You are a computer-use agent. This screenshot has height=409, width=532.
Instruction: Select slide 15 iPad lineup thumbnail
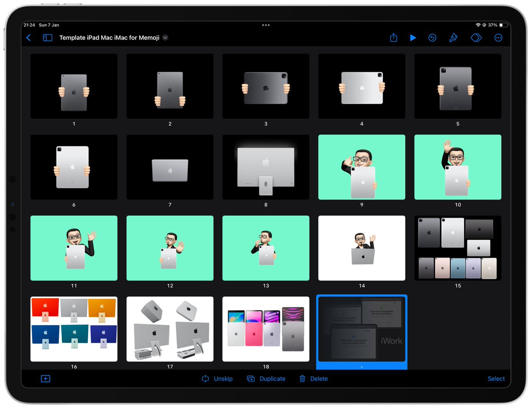click(458, 248)
